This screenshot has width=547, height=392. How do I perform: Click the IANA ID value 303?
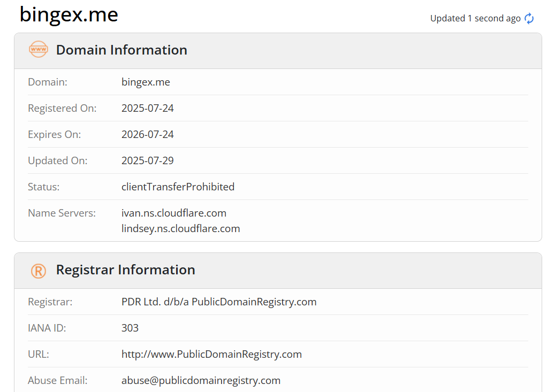(x=130, y=328)
